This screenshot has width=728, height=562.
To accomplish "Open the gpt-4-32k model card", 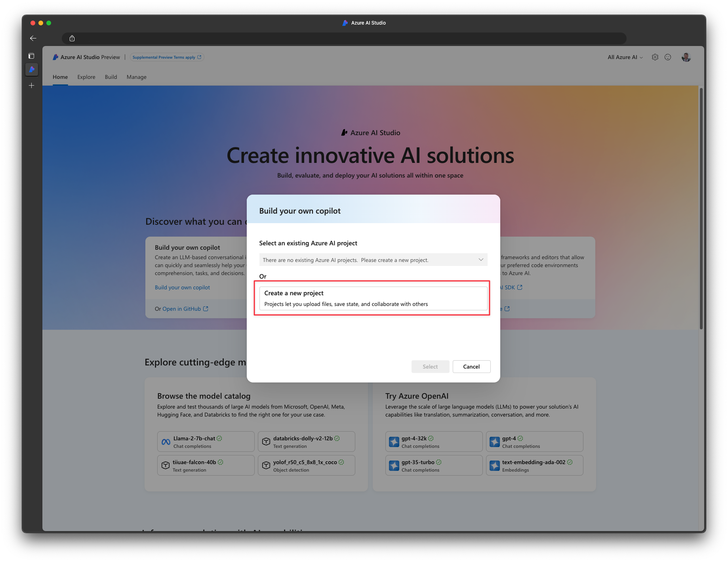I will point(434,442).
